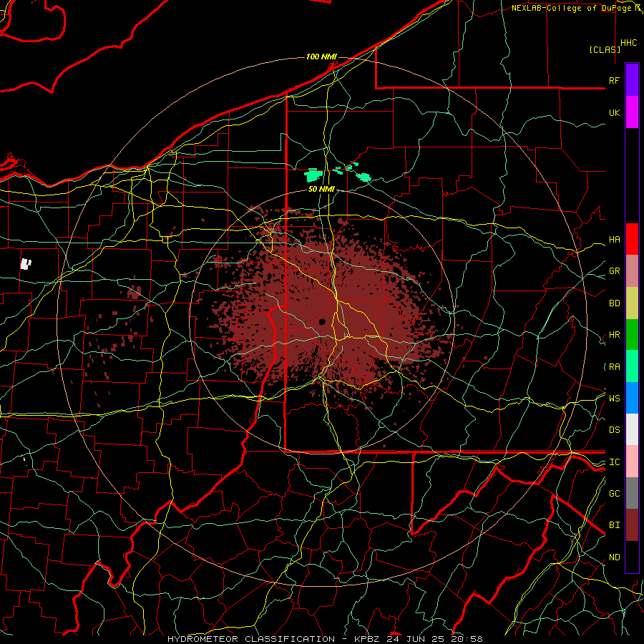Click the BI dark red legend swatch
Viewport: 644px width, 644px height.
coord(632,525)
